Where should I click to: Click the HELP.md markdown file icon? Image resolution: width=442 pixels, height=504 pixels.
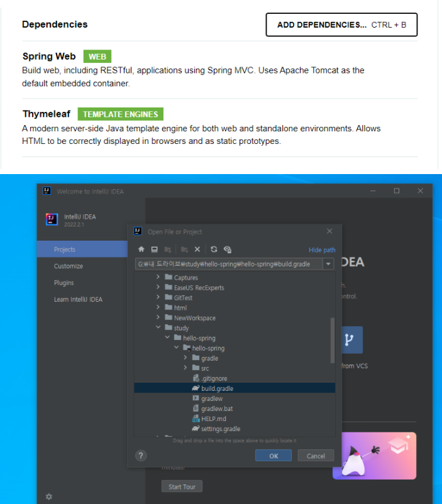[196, 419]
